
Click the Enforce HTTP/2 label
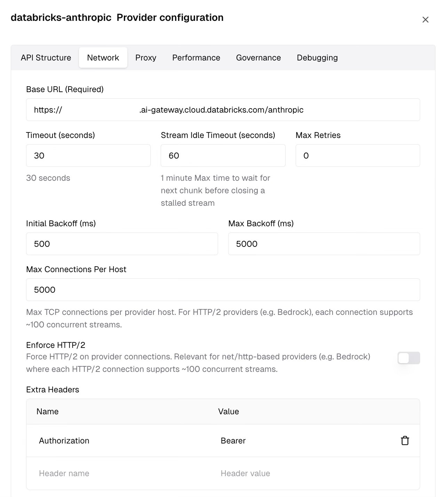(56, 345)
